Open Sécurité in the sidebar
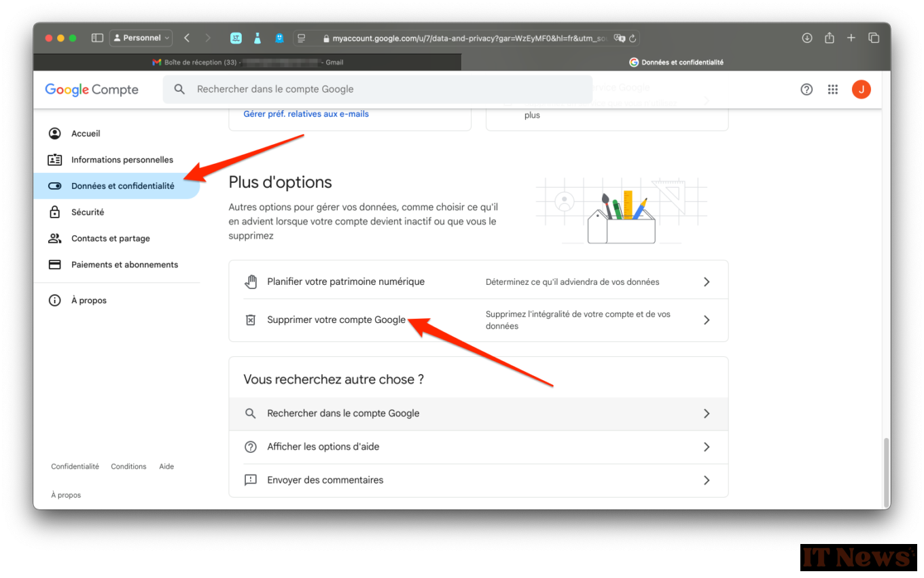 click(116, 212)
